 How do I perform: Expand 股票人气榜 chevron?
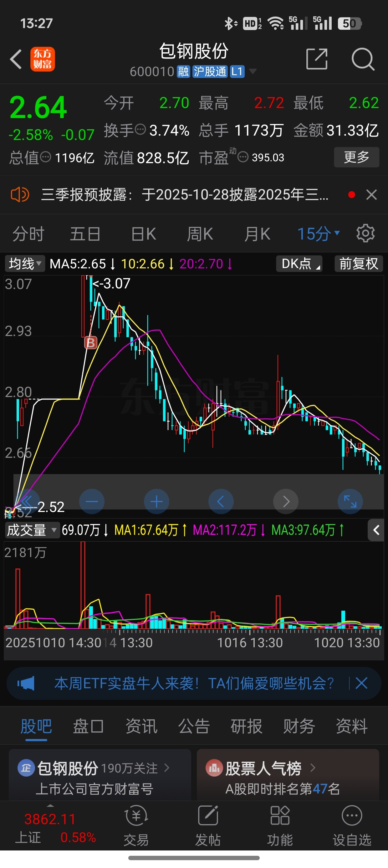(x=313, y=767)
